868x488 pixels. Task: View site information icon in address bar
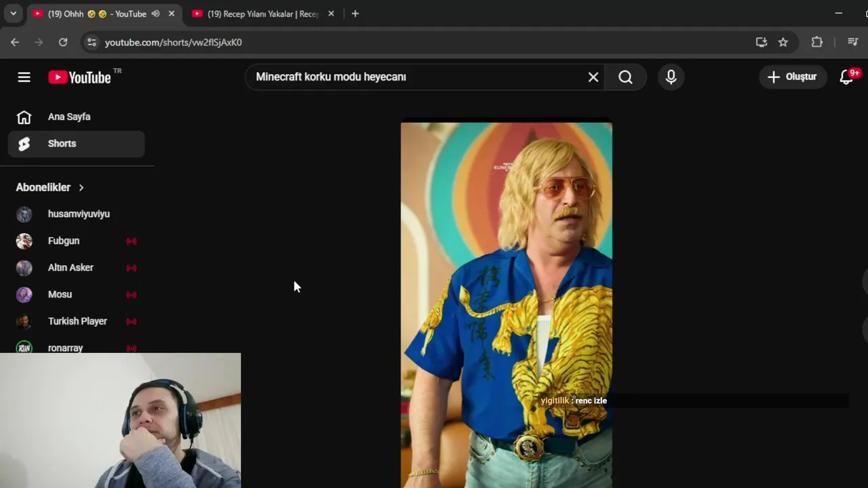[x=92, y=42]
